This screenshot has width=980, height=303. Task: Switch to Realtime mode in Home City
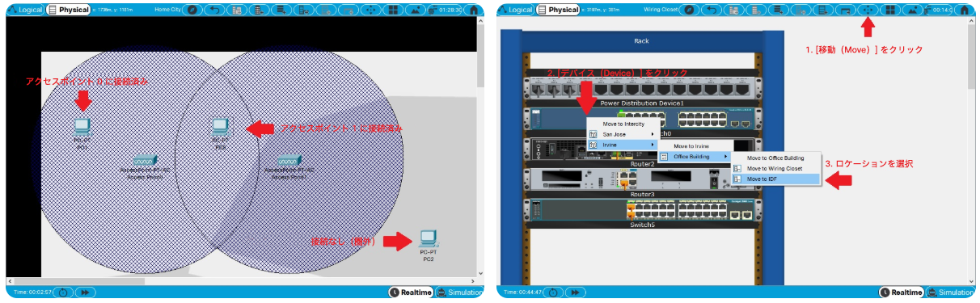pos(411,292)
